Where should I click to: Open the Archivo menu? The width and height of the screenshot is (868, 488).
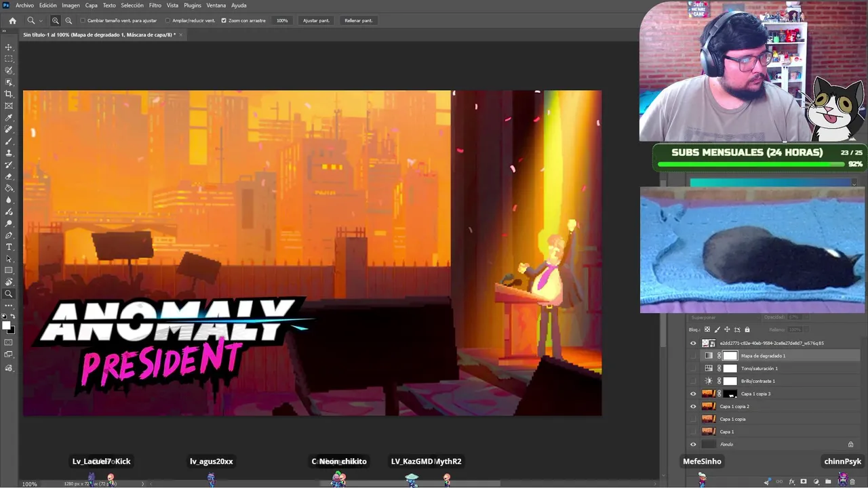(24, 5)
